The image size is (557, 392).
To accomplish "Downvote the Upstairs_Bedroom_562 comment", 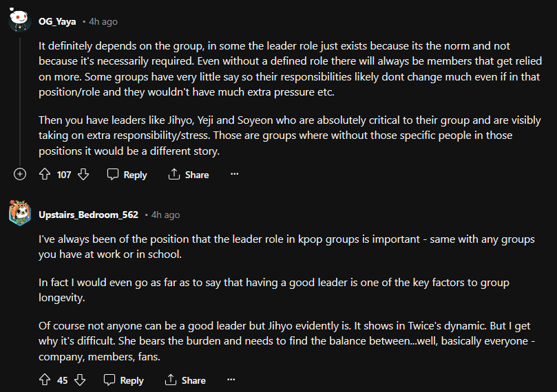I will 80,380.
